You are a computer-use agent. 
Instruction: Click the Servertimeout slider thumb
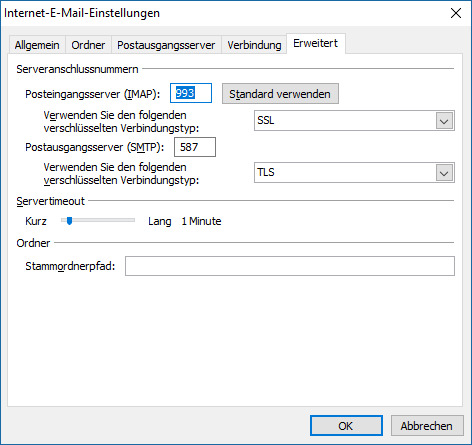point(69,221)
